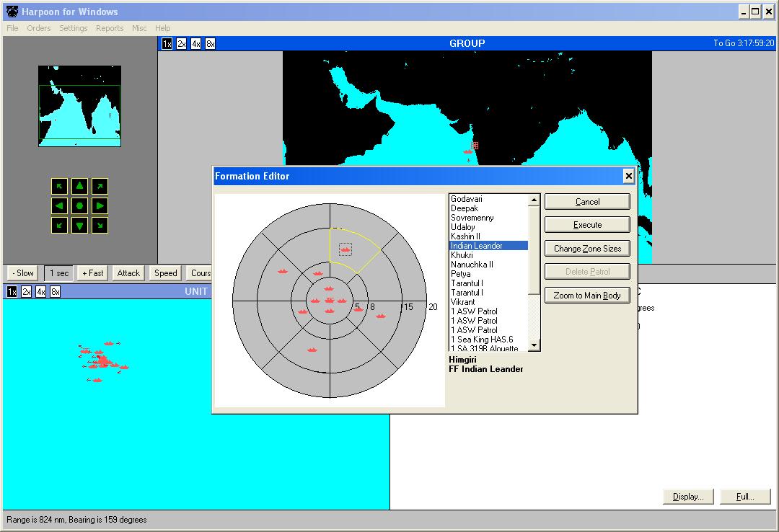Pan the map south-east with the arrow pad
The image size is (779, 532).
[100, 225]
